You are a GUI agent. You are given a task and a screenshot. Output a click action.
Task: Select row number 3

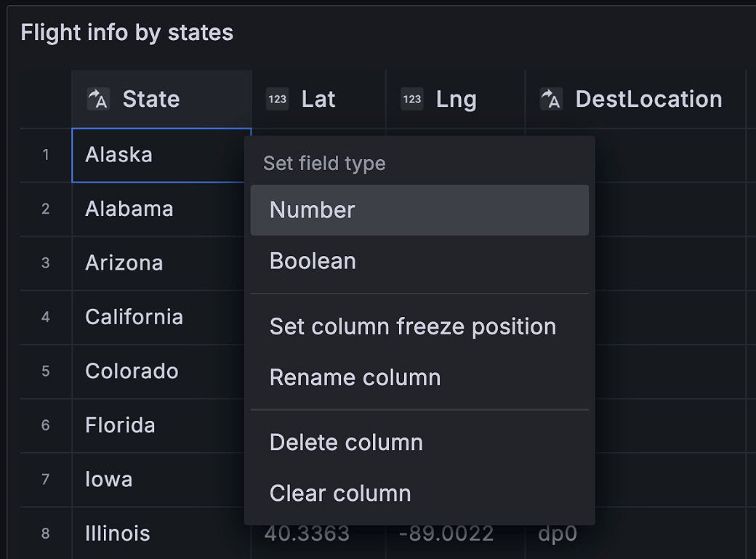(x=46, y=263)
